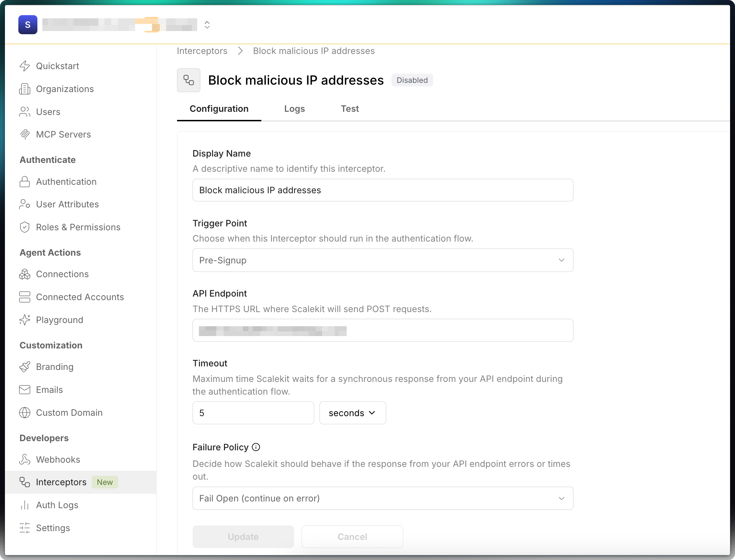Viewport: 735px width, 560px height.
Task: Expand the workspace switcher at the top
Action: (207, 25)
